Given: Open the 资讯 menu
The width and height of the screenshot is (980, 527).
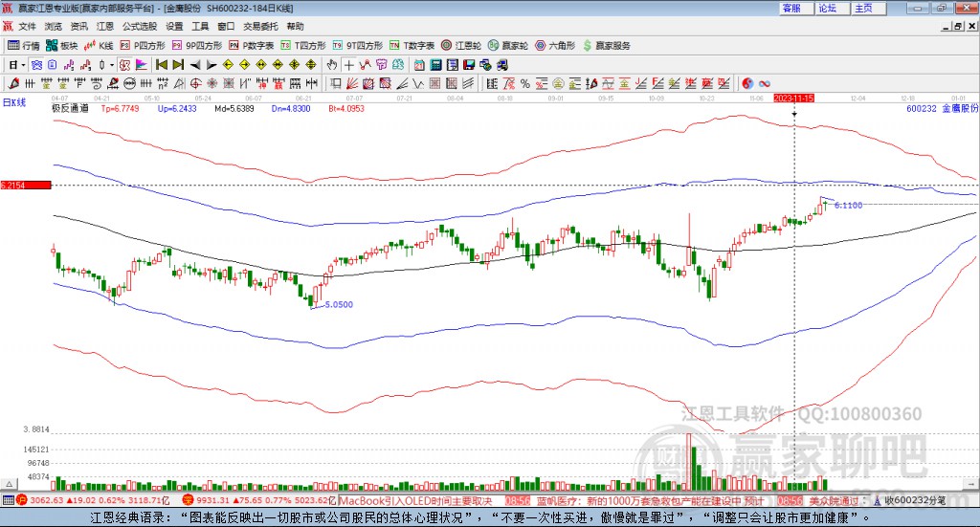Looking at the screenshot, I should point(78,26).
